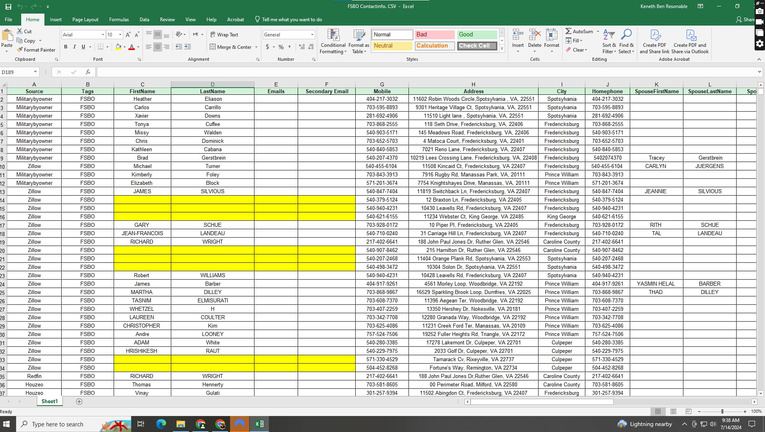Open text orientation options
Screen dimensions: 765x432
(x=180, y=35)
